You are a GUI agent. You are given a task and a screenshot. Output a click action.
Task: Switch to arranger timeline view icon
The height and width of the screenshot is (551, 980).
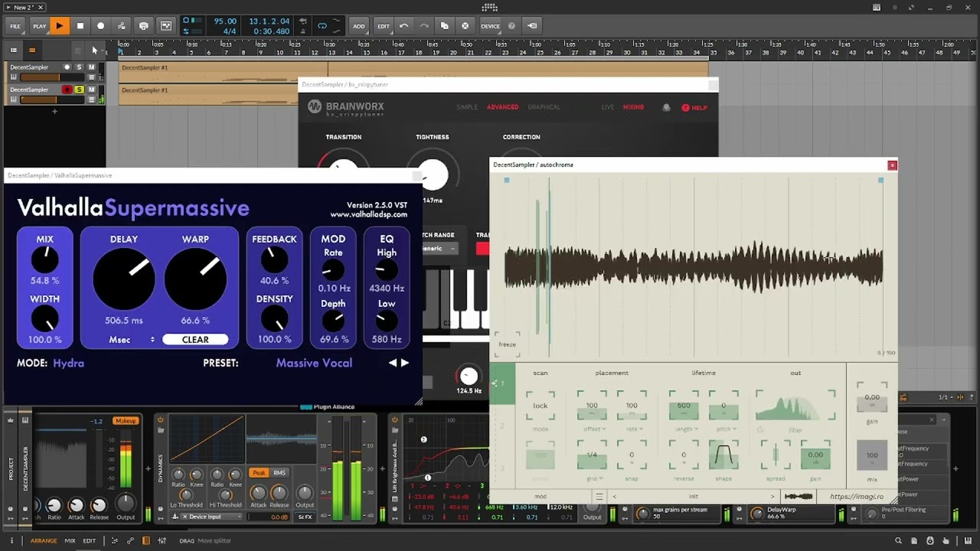click(32, 51)
